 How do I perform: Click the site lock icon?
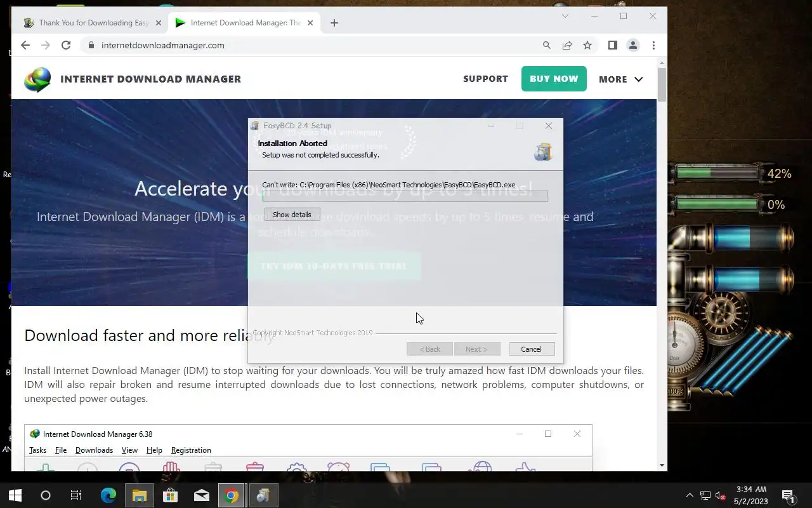click(91, 45)
